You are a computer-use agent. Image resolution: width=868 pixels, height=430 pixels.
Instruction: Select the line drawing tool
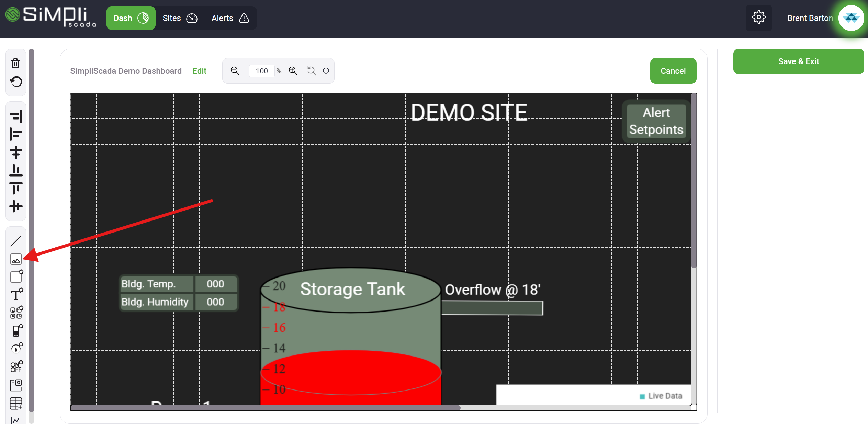(x=16, y=241)
